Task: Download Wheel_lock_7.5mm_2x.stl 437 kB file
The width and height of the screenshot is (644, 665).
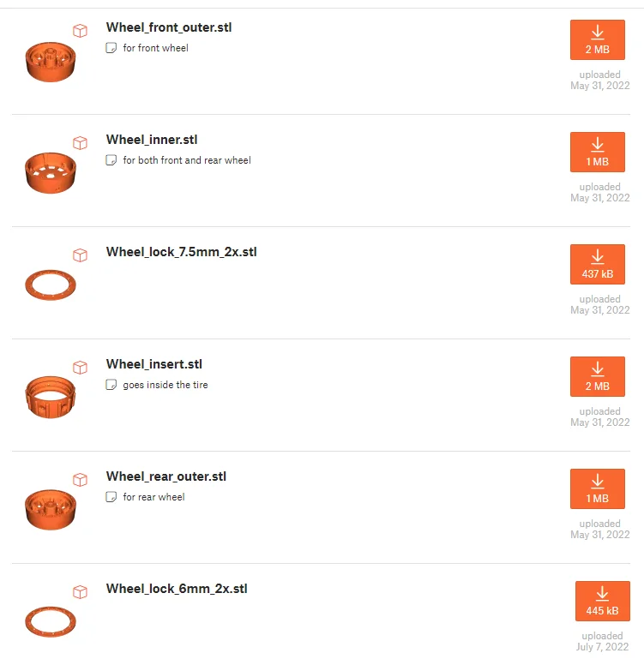Action: [597, 265]
